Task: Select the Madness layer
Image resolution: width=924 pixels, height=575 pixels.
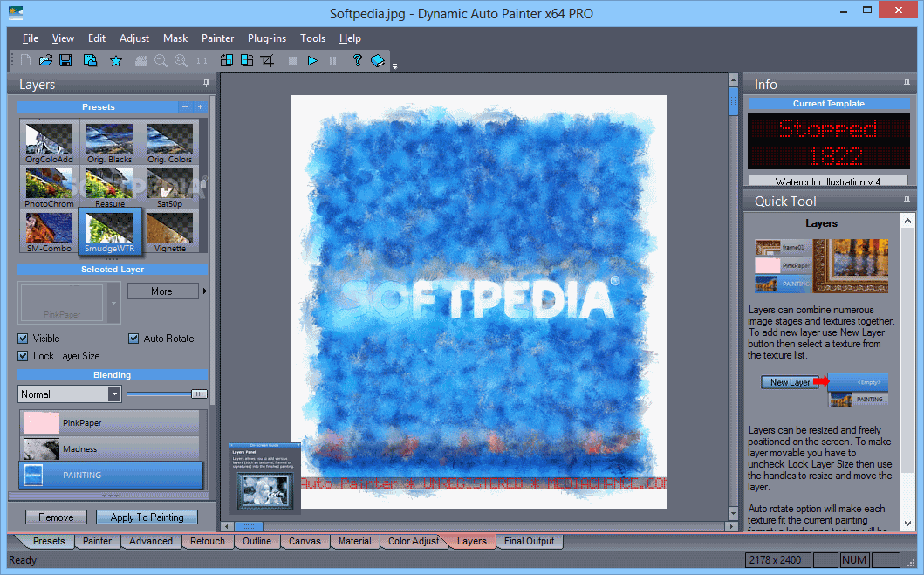Action: (x=111, y=449)
